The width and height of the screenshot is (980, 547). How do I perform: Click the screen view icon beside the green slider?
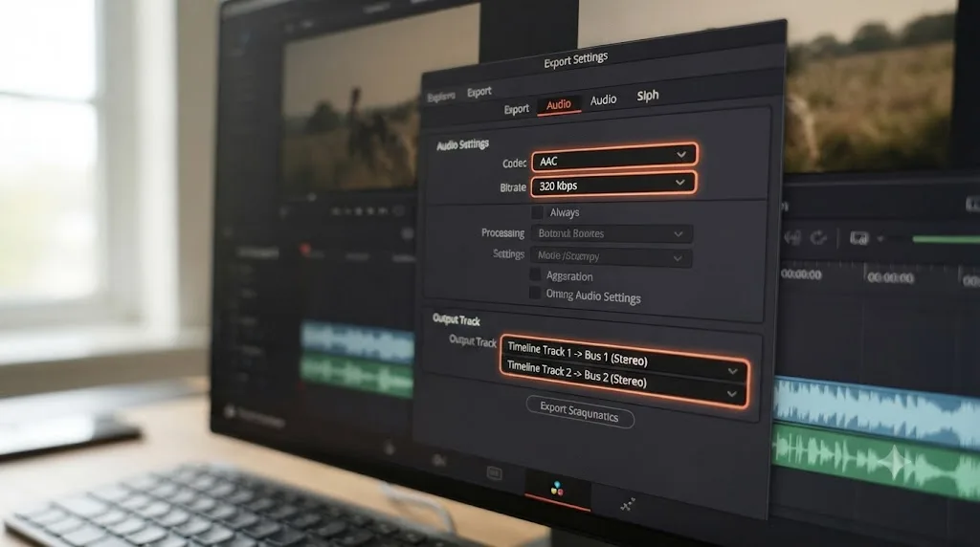858,238
